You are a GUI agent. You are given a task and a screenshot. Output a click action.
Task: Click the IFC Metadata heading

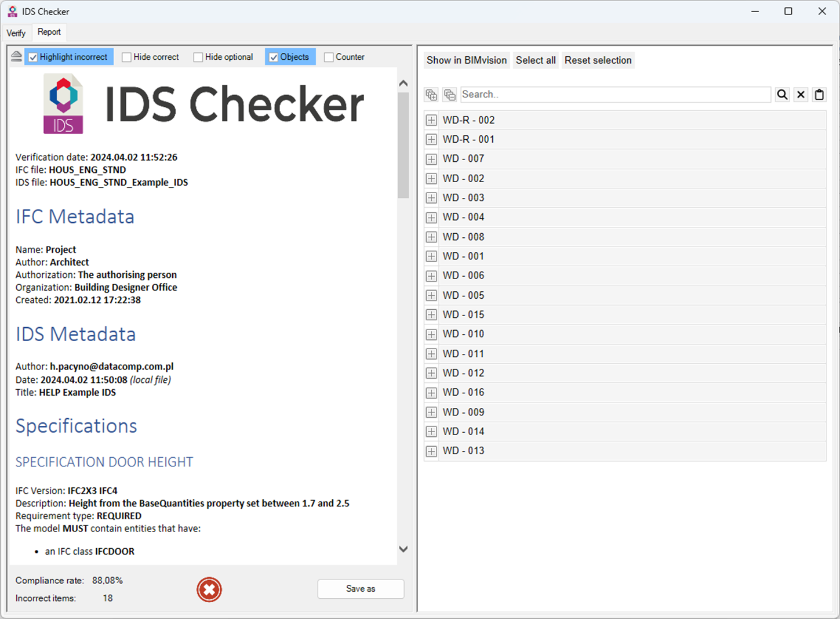[75, 216]
